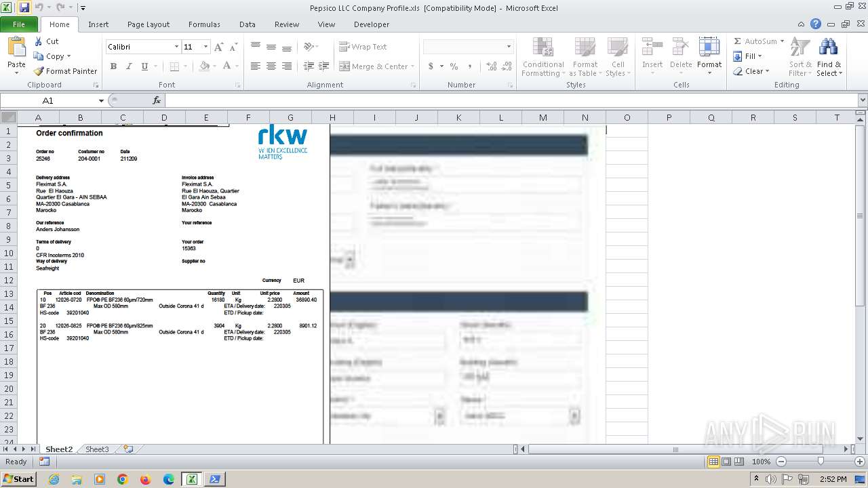
Task: Click the Decrease Indent icon
Action: coord(308,66)
